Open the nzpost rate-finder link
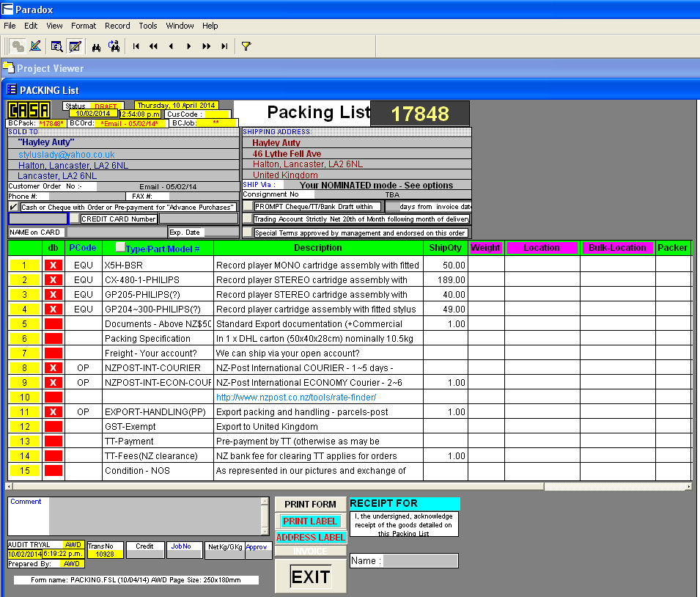This screenshot has width=700, height=597. [x=296, y=398]
